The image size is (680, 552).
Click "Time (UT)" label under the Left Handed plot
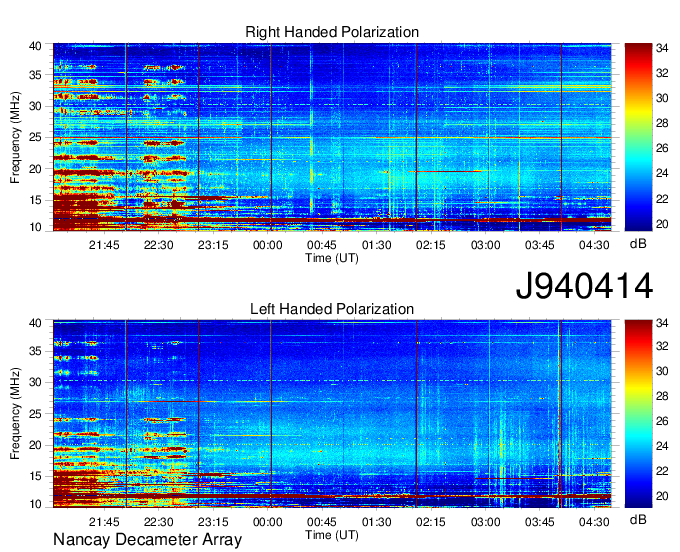[x=332, y=535]
